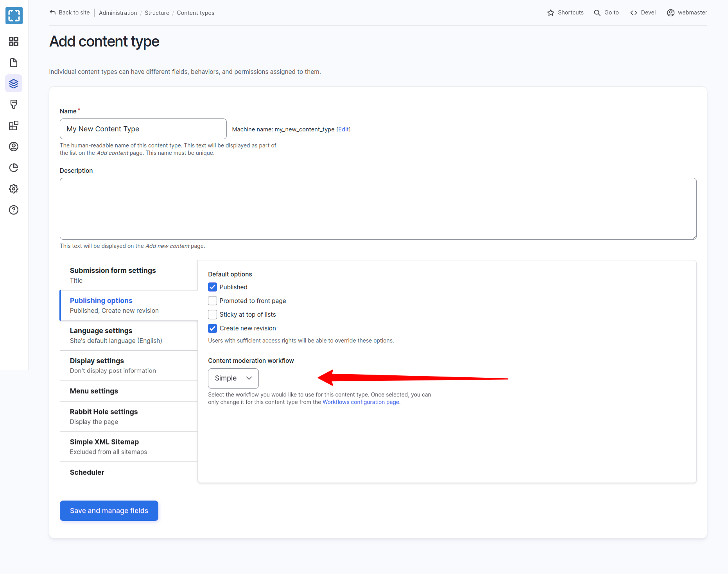Click the Drupal home logo icon
The image size is (728, 574).
(x=14, y=16)
